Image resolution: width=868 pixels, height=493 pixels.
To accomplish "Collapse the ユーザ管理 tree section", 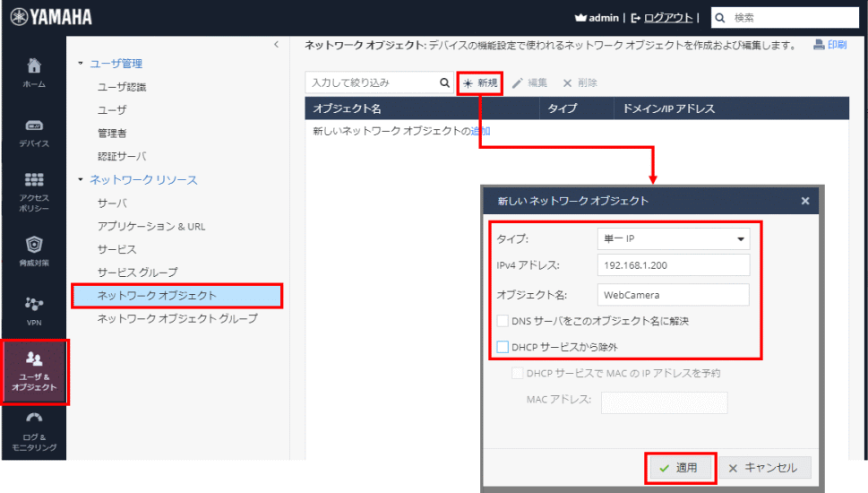I will (81, 64).
